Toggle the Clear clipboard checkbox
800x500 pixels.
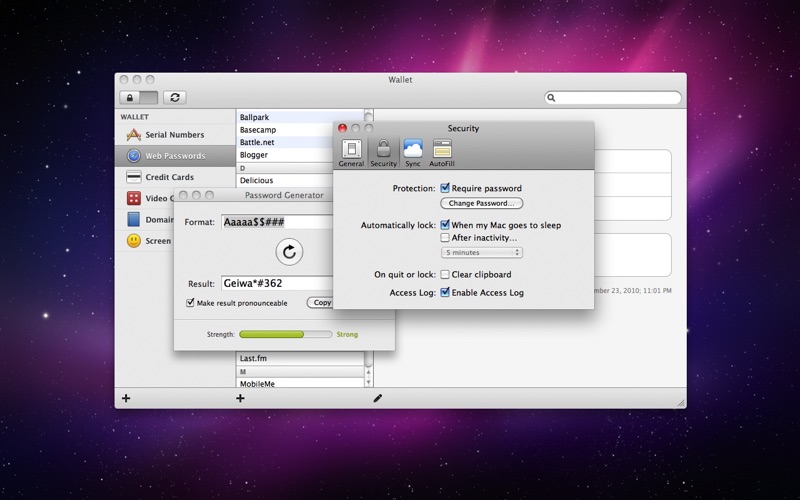pyautogui.click(x=445, y=275)
